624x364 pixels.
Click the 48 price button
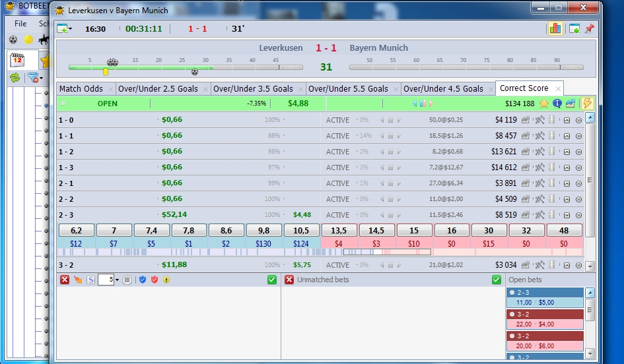pyautogui.click(x=564, y=231)
